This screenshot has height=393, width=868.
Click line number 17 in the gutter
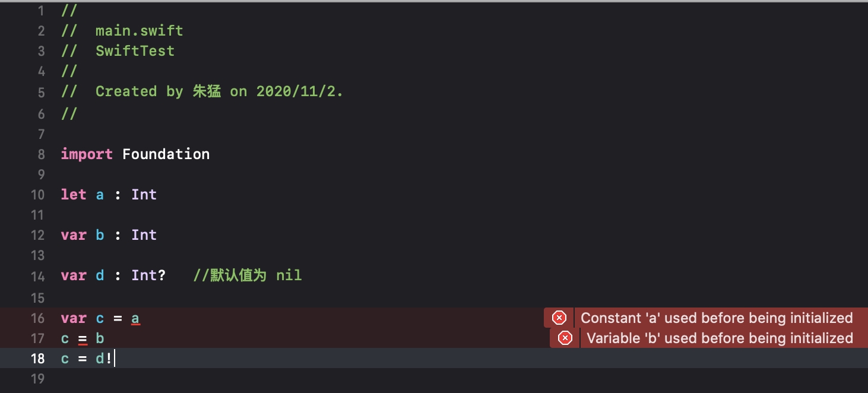click(x=37, y=339)
